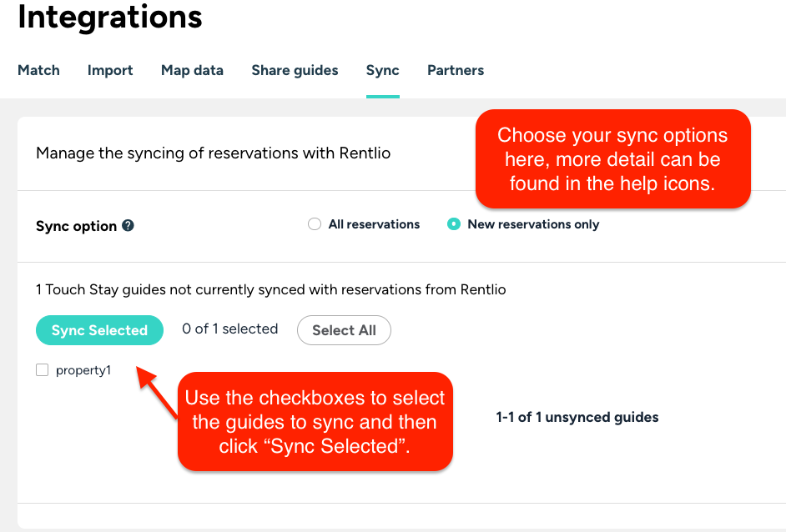786x532 pixels.
Task: Click the Integrations page heading
Action: [110, 18]
